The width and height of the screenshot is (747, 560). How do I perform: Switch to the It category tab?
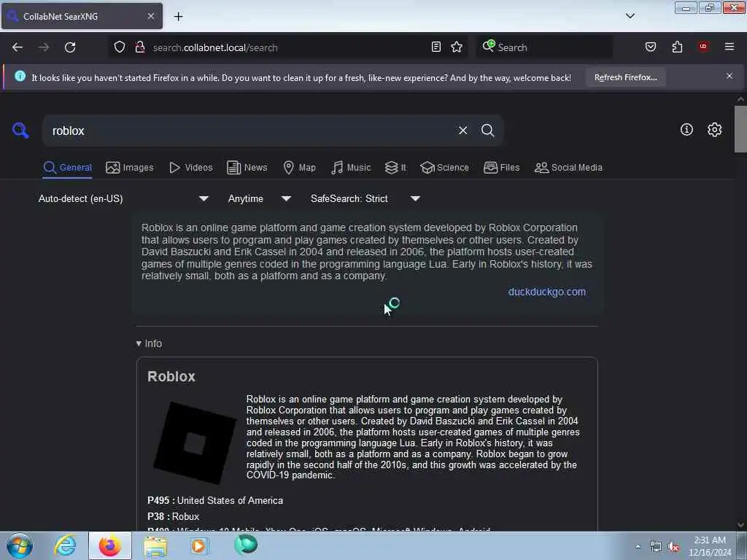tap(396, 168)
